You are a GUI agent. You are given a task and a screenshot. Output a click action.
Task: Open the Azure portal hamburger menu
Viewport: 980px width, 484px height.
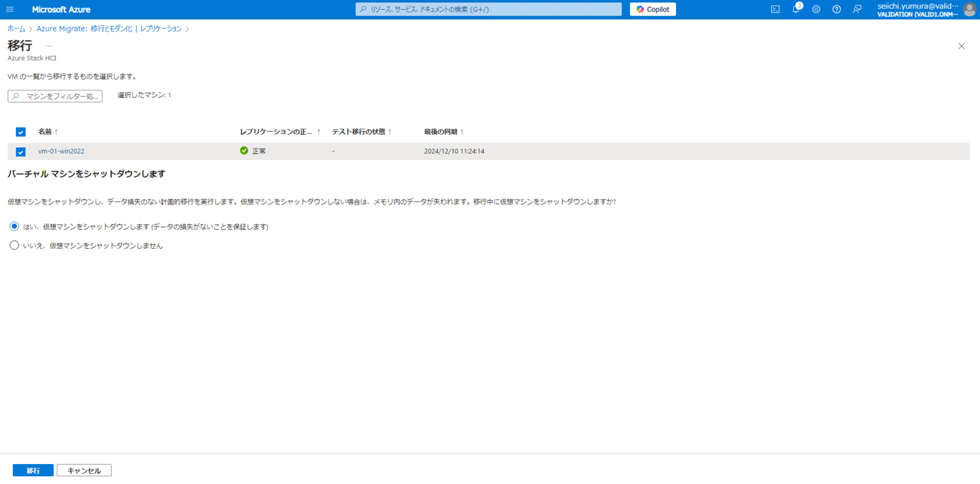coord(10,9)
